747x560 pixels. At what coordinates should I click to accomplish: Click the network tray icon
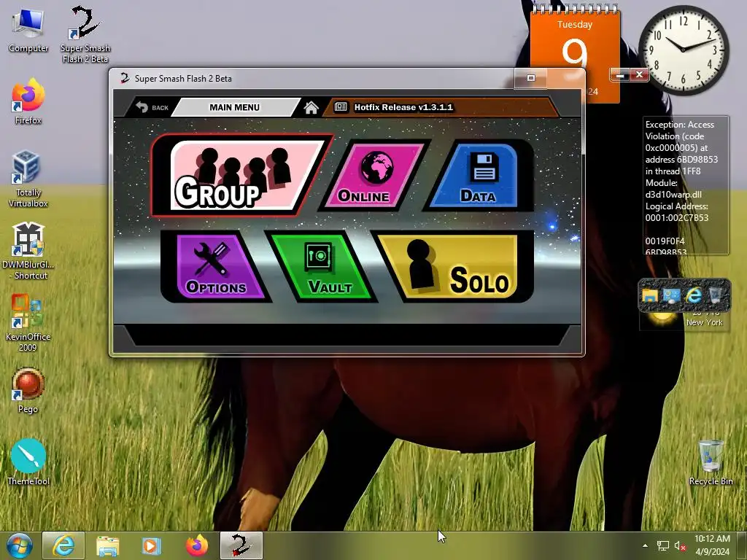tap(662, 545)
